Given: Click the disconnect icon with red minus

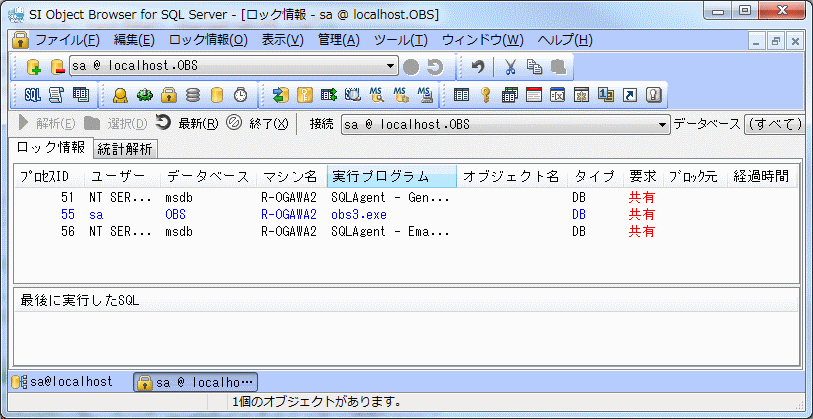Looking at the screenshot, I should point(56,67).
